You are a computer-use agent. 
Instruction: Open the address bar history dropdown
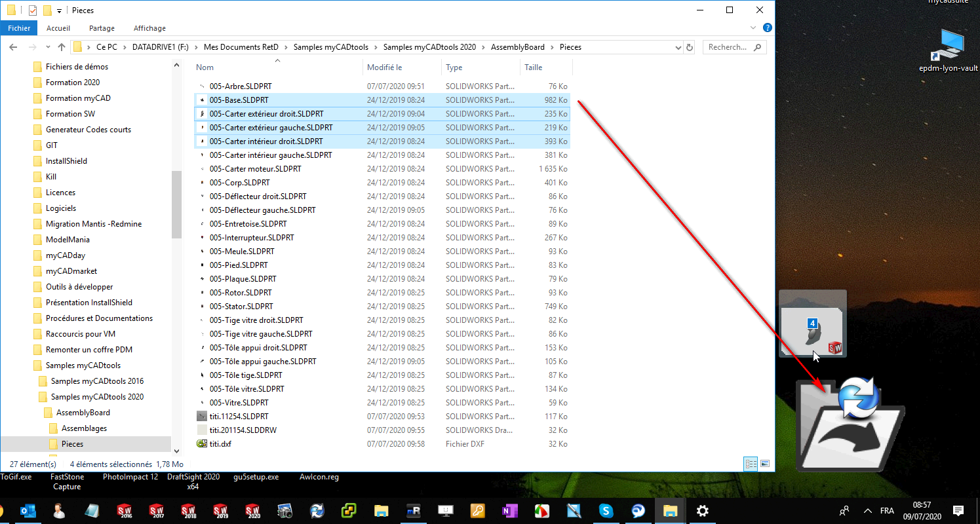(678, 47)
